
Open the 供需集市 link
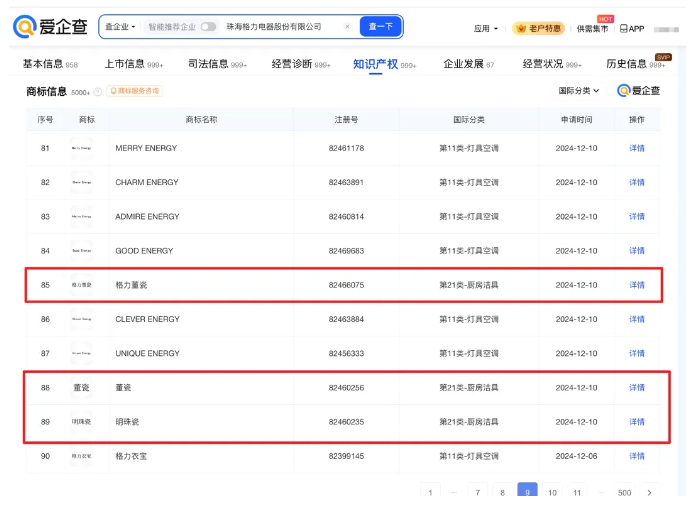click(592, 28)
